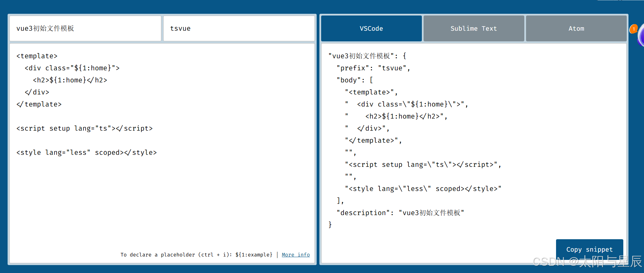The height and width of the screenshot is (273, 644).
Task: Click the '"prefix": "tsvue",' output line
Action: point(373,68)
